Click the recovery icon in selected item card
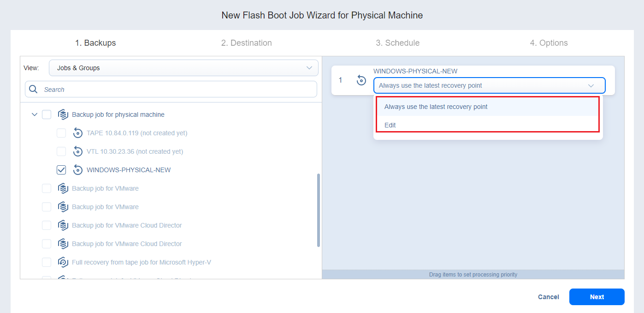Viewport: 644px width, 313px height. point(361,80)
